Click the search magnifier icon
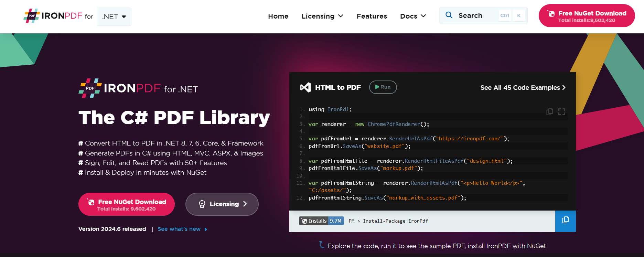The image size is (644, 257). click(449, 15)
